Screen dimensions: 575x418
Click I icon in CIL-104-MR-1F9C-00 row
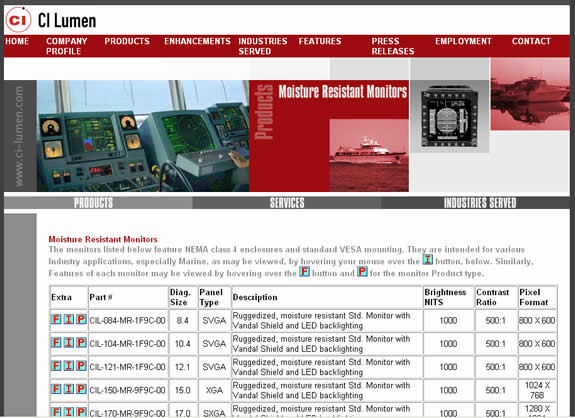pos(69,342)
